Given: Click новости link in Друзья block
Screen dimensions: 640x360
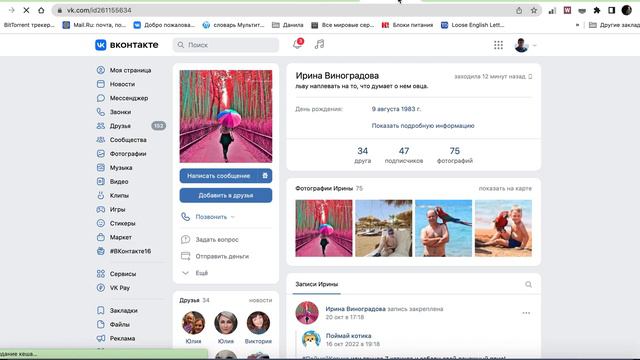Looking at the screenshot, I should pos(260,300).
